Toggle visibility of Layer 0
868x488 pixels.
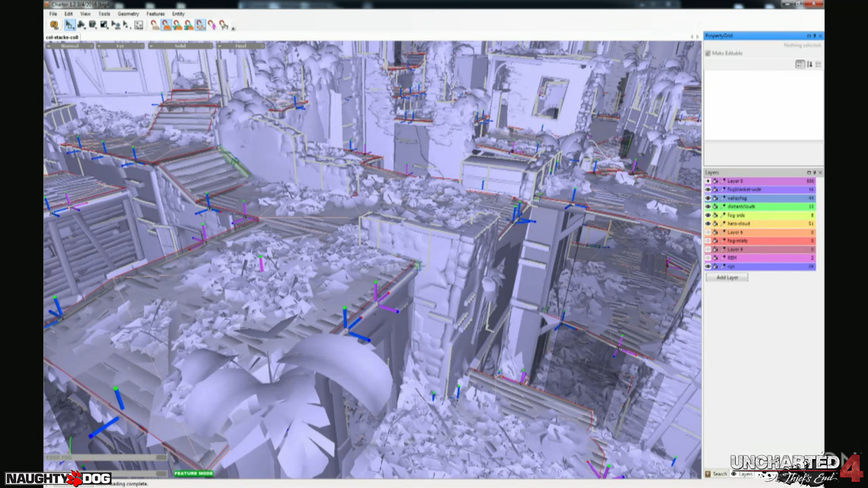[x=708, y=181]
